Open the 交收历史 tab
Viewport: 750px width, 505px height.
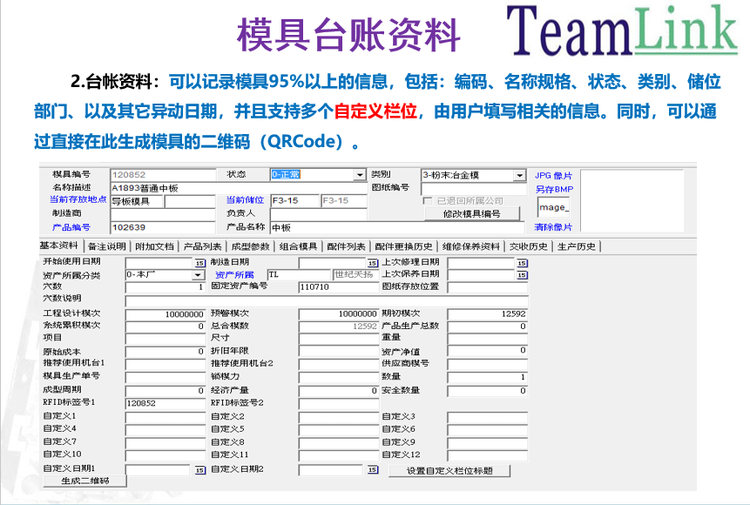(x=528, y=246)
